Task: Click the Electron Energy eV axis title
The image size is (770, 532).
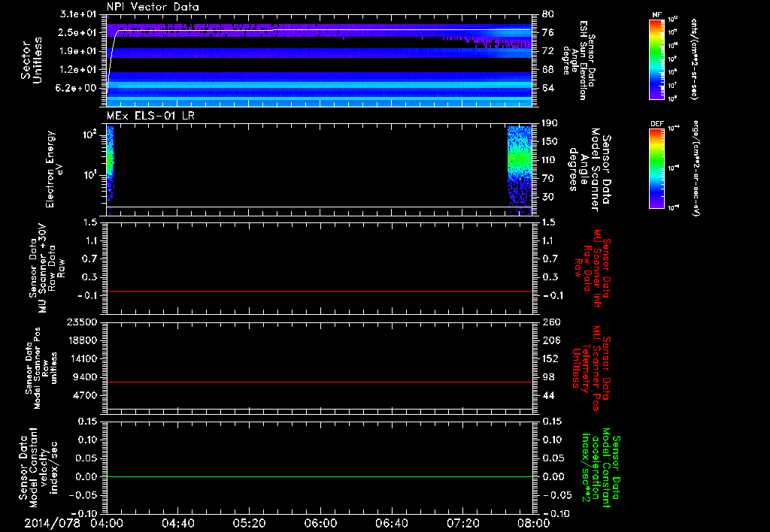Action: click(x=53, y=169)
